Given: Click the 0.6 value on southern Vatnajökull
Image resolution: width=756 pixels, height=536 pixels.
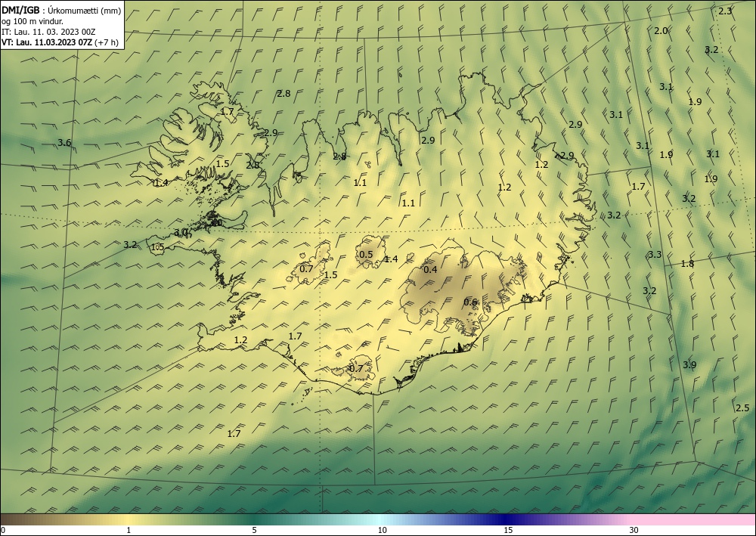Looking at the screenshot, I should 470,302.
